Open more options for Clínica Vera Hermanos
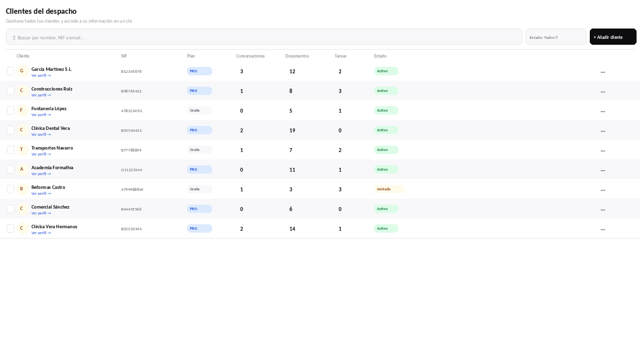640x364 pixels. point(603,229)
